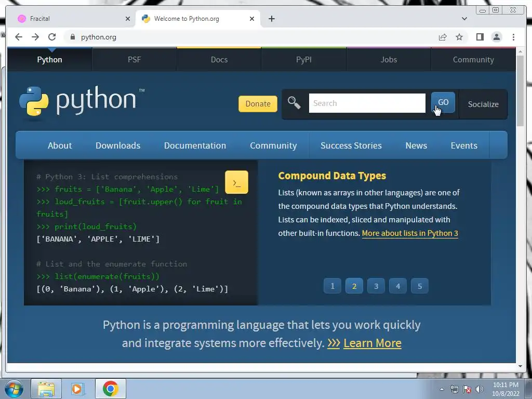This screenshot has height=399, width=532.
Task: Open the PSF top navigation tab
Action: [x=135, y=60]
